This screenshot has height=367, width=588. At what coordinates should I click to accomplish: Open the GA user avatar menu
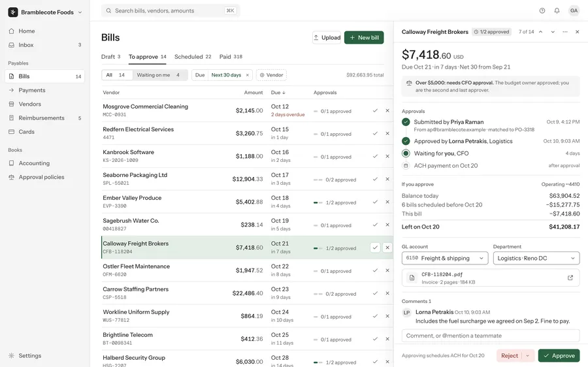(x=574, y=10)
